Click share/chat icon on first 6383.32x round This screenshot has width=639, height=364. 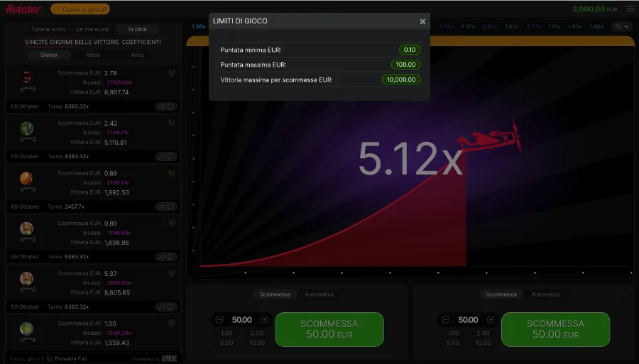point(166,106)
